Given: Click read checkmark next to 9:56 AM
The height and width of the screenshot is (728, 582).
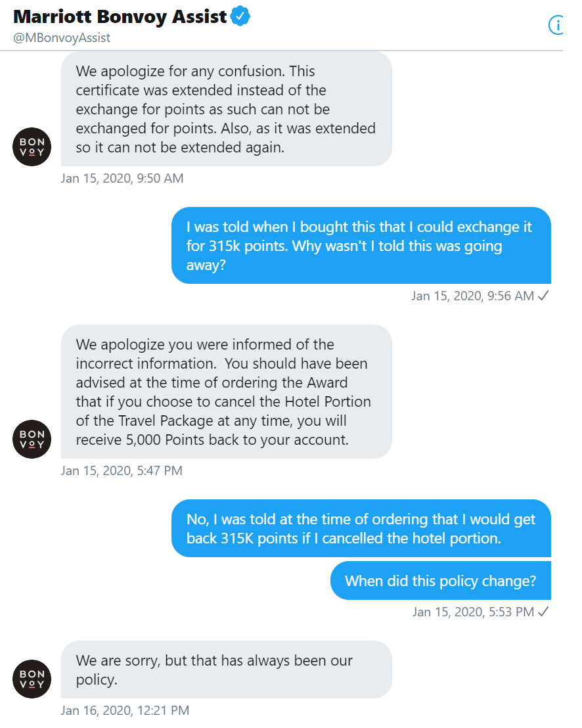Looking at the screenshot, I should point(543,295).
